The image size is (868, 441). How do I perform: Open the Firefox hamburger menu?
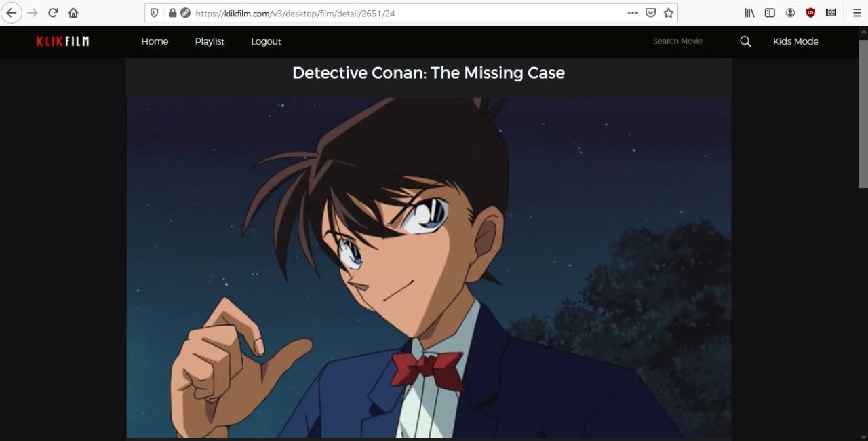pos(856,13)
